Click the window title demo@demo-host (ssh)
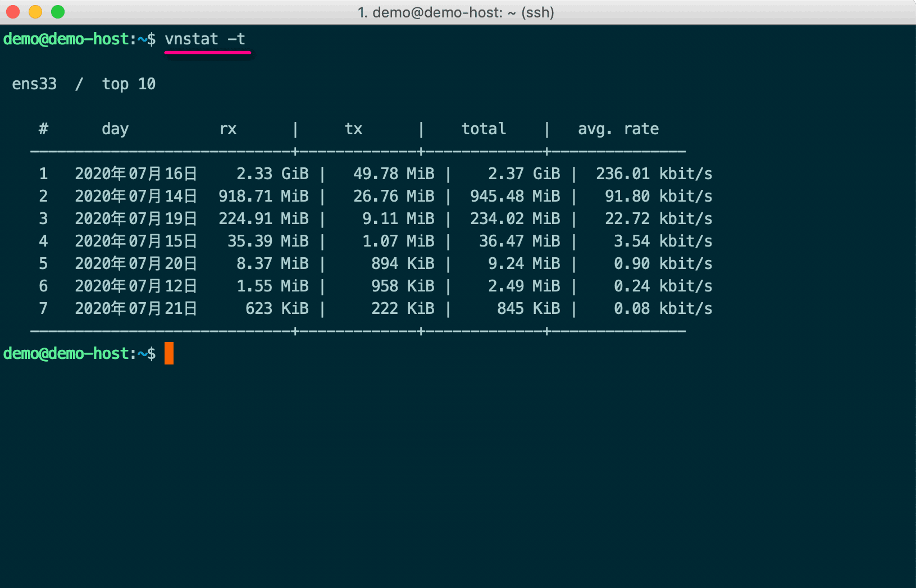The height and width of the screenshot is (588, 916). [x=456, y=12]
